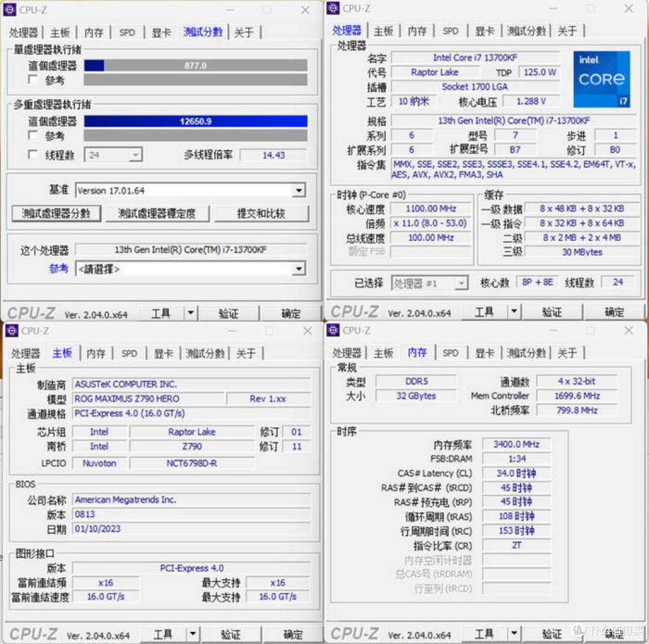649x644 pixels.
Task: Open SPD tab in memory window
Action: [450, 353]
